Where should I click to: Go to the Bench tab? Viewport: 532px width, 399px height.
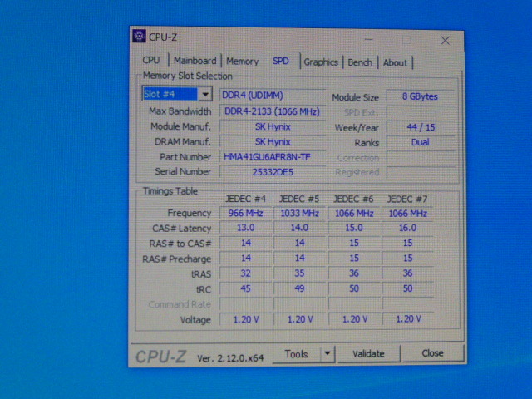tap(360, 62)
